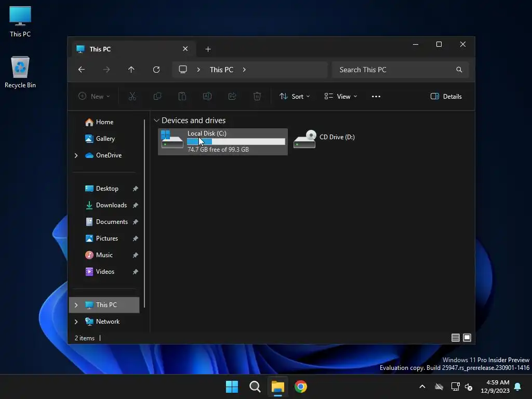The image size is (532, 399).
Task: Launch Google Chrome from taskbar
Action: (x=301, y=387)
